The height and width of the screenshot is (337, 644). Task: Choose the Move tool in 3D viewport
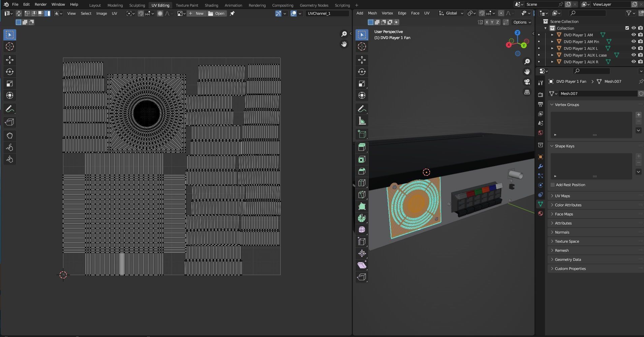tap(362, 60)
